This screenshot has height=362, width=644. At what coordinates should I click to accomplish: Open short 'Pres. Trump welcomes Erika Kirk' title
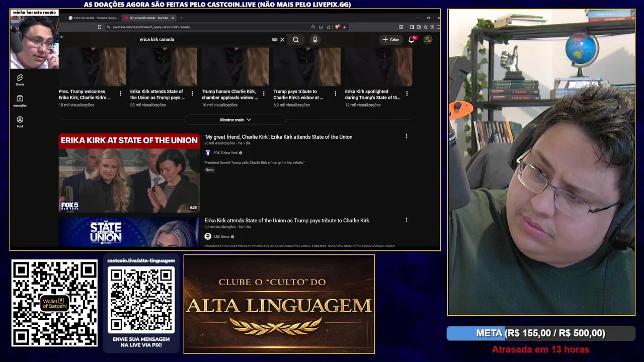pos(85,95)
